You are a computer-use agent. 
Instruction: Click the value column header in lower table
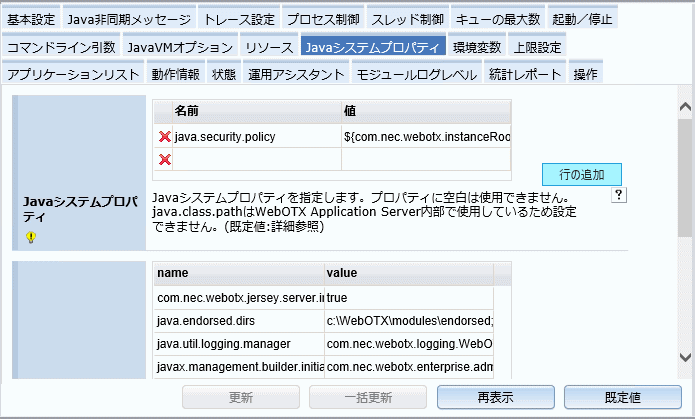click(x=409, y=273)
